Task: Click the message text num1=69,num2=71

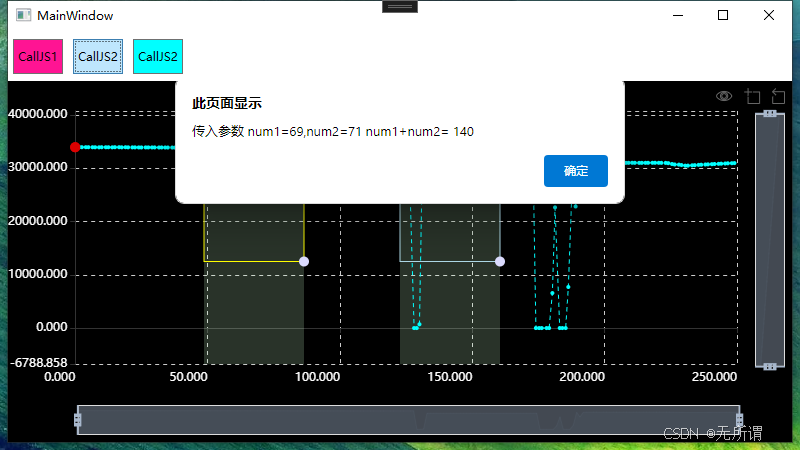Action: (x=305, y=132)
